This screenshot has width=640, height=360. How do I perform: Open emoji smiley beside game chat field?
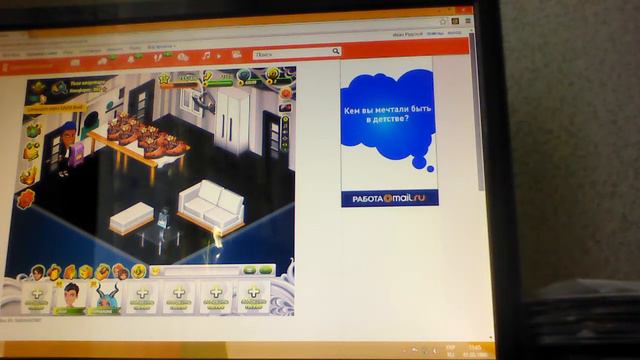156,271
